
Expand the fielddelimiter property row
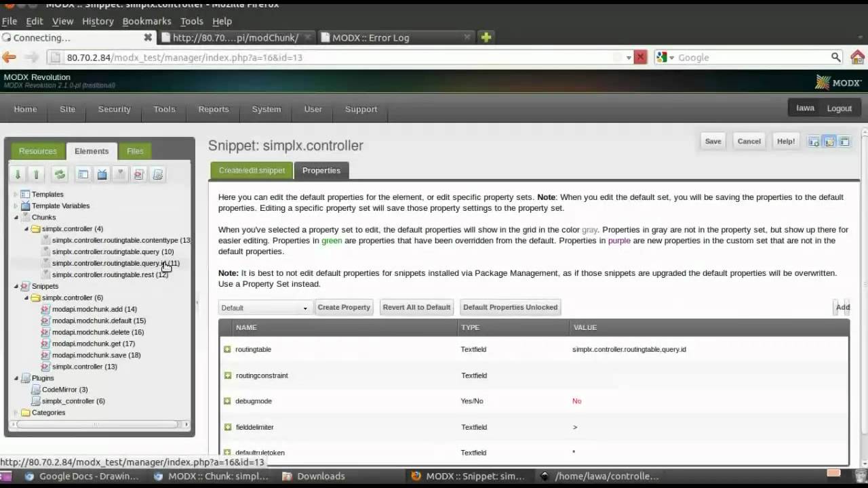click(x=227, y=427)
